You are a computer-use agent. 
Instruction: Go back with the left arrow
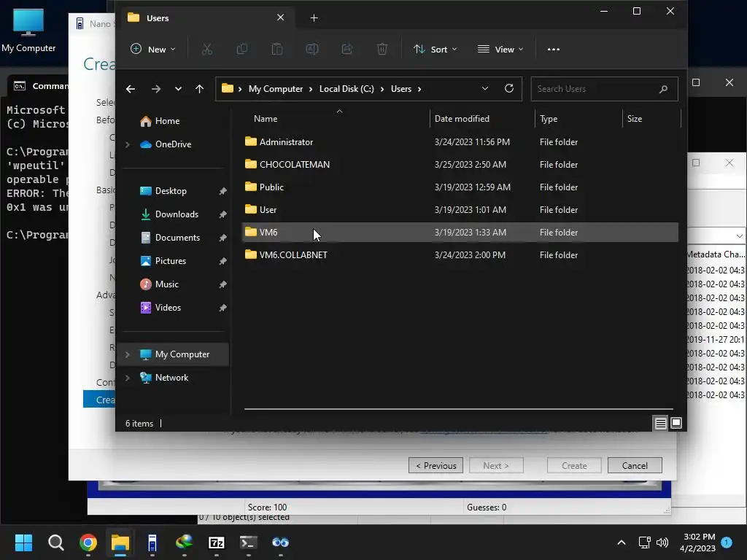[x=130, y=89]
